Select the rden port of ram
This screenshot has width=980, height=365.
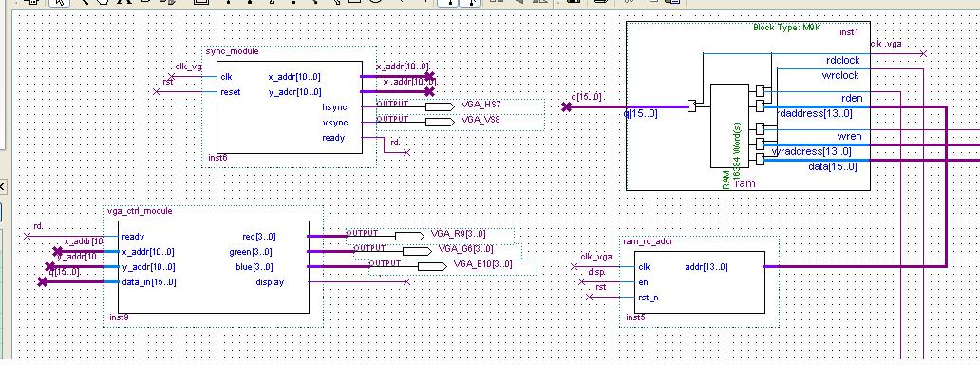[x=851, y=98]
